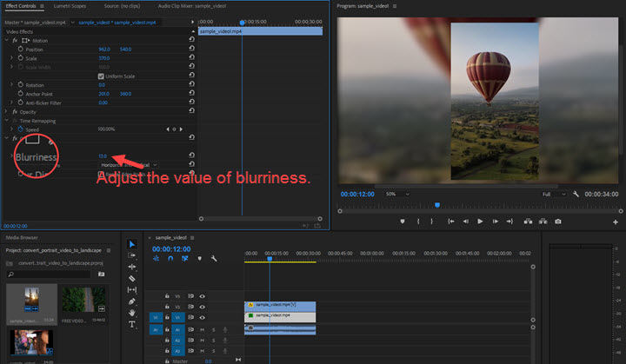Toggle Linked Selection in timeline

click(x=185, y=259)
